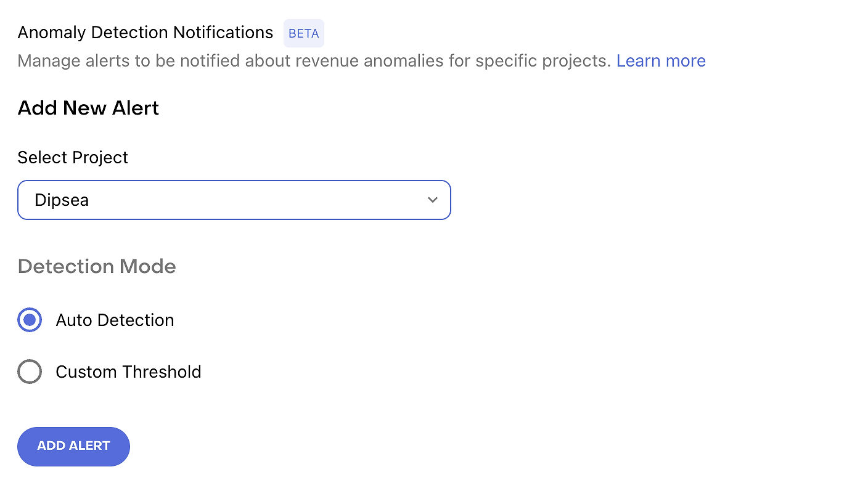The width and height of the screenshot is (868, 488).
Task: Select the Auto Detection radio circle
Action: tap(30, 320)
